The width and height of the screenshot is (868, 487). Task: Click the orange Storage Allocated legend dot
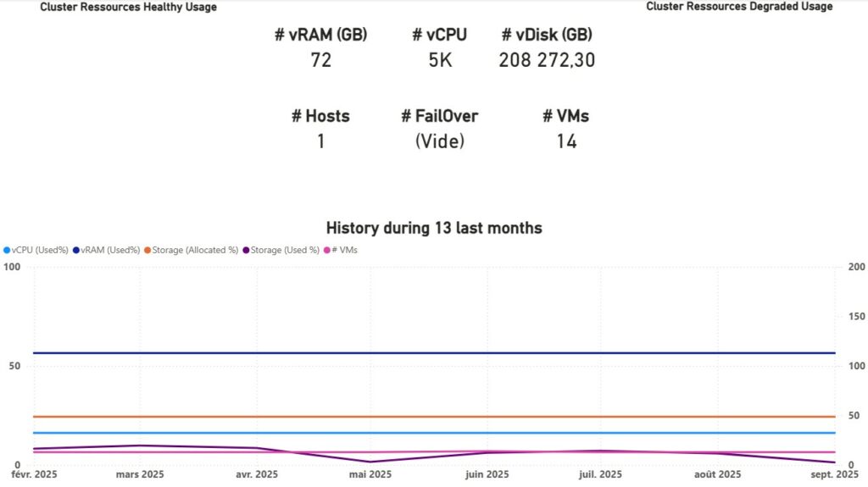pos(147,251)
